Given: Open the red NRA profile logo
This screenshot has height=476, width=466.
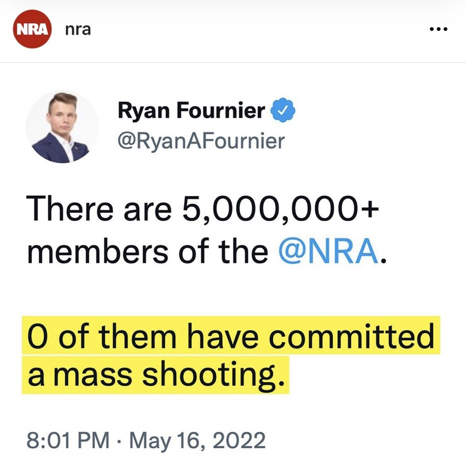Looking at the screenshot, I should [x=32, y=29].
